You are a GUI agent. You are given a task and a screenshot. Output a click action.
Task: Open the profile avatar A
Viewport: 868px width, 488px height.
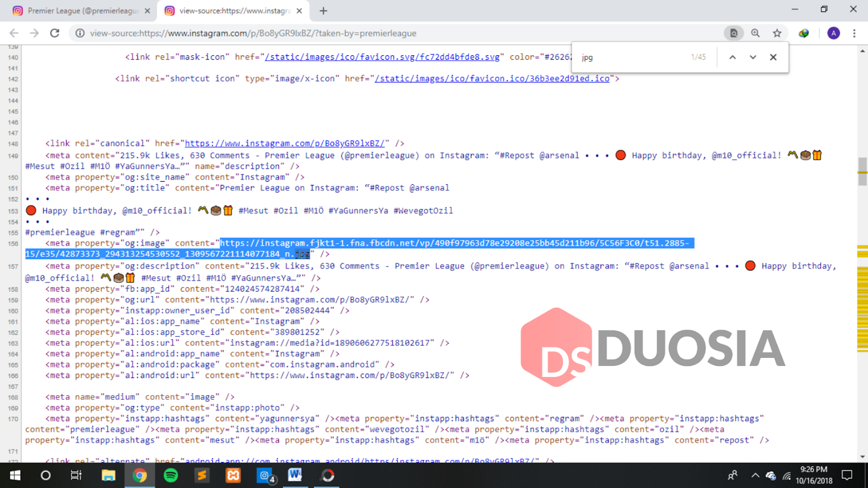(833, 33)
